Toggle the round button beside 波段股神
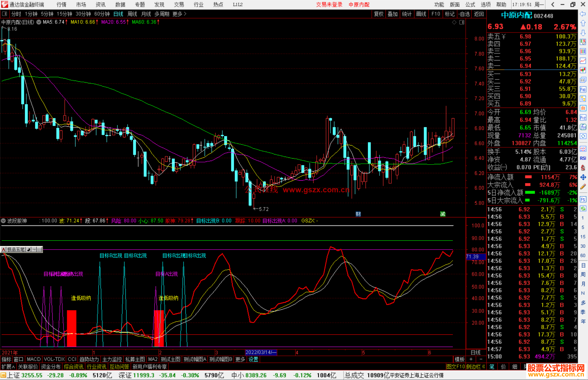 3,221
